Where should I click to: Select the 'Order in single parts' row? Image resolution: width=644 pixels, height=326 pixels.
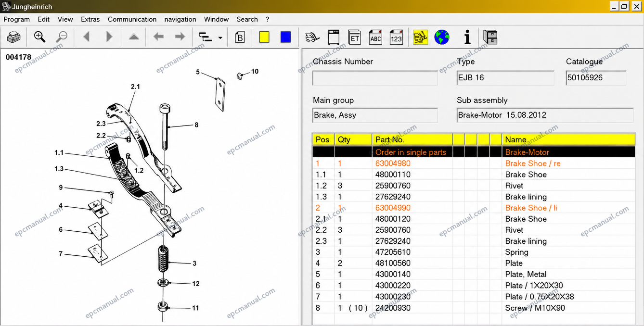474,152
